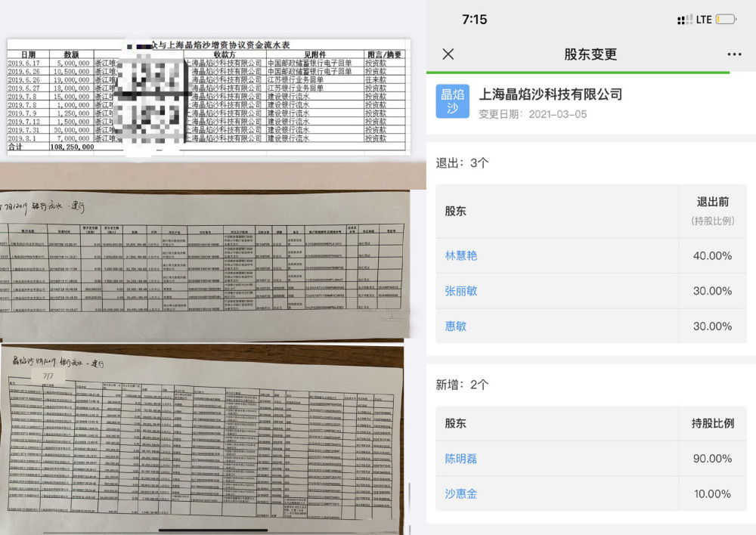Screen dimensions: 756x535
Task: Click the LTE network indicator
Action: pos(703,20)
